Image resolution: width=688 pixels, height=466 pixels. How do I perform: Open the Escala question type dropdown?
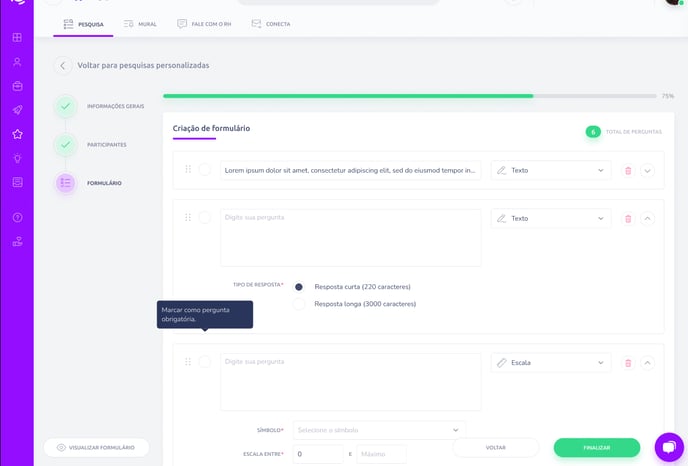[x=550, y=363]
